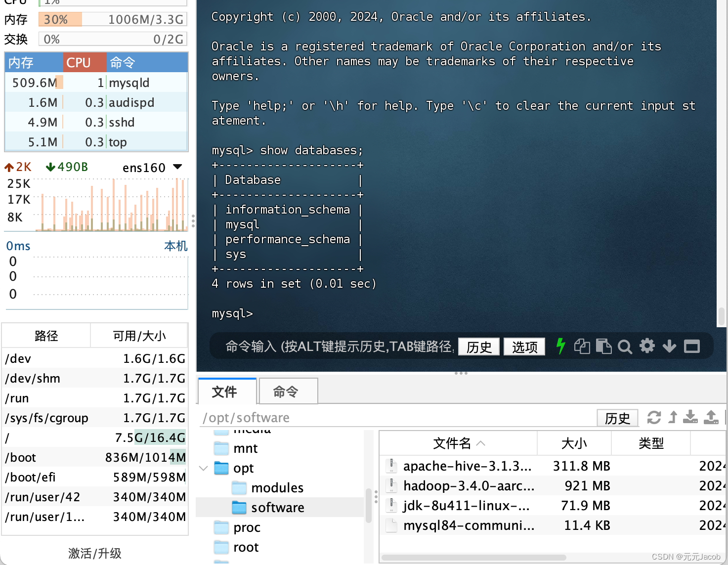Screen dimensions: 728x565
Task: Click the swap usage 0% bar
Action: pyautogui.click(x=113, y=39)
